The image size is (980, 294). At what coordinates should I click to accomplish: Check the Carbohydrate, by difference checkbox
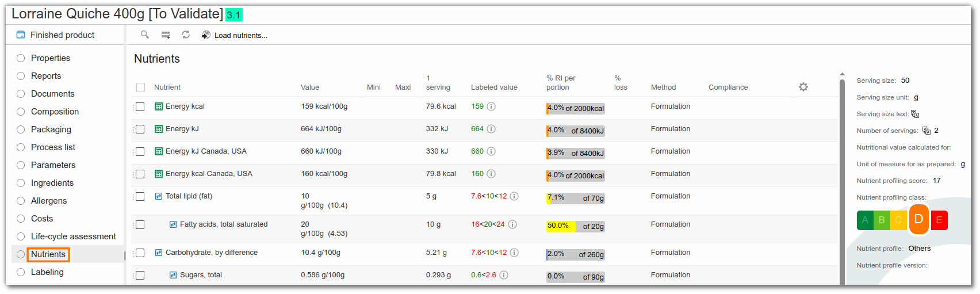pos(140,253)
